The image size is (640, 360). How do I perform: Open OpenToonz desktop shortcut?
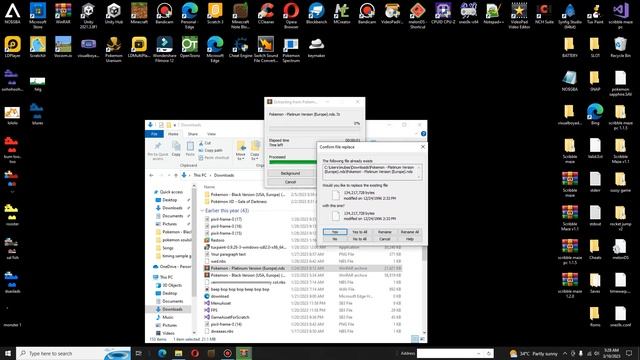[190, 47]
